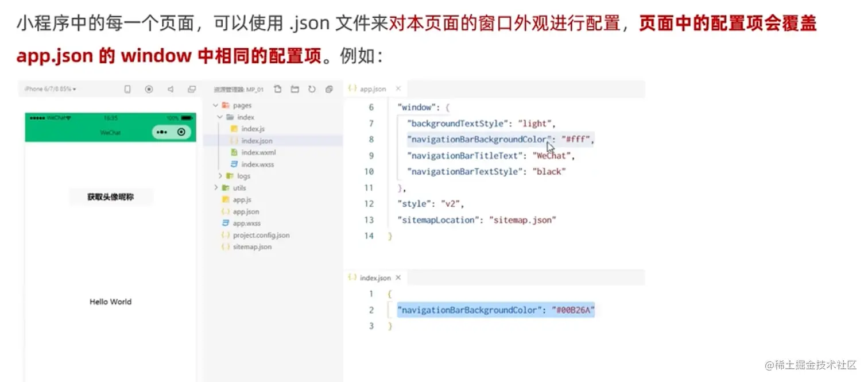Close the index.json editor tab

398,277
